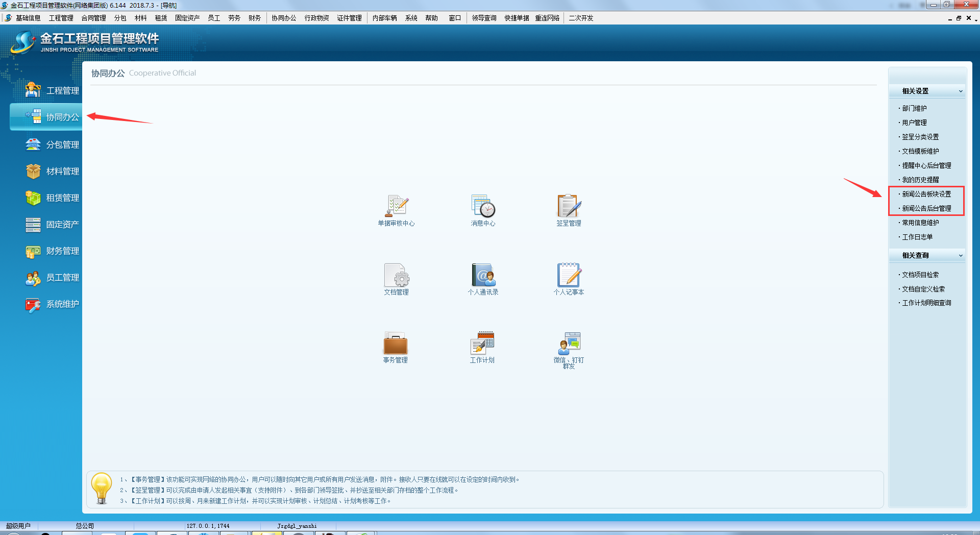The image size is (980, 535).
Task: Open 新闻公告后台管理 link
Action: pos(926,208)
